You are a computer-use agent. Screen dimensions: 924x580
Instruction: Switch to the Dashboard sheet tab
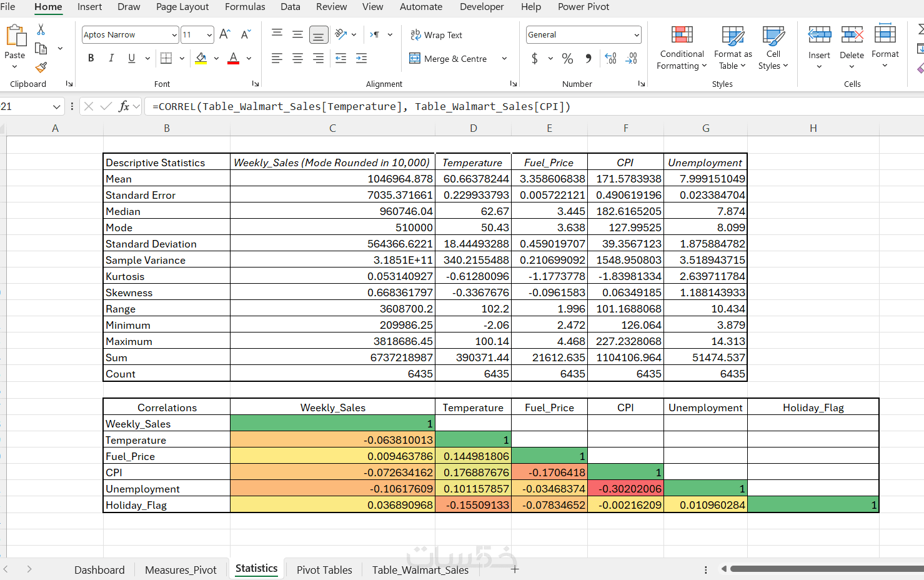[x=99, y=570]
